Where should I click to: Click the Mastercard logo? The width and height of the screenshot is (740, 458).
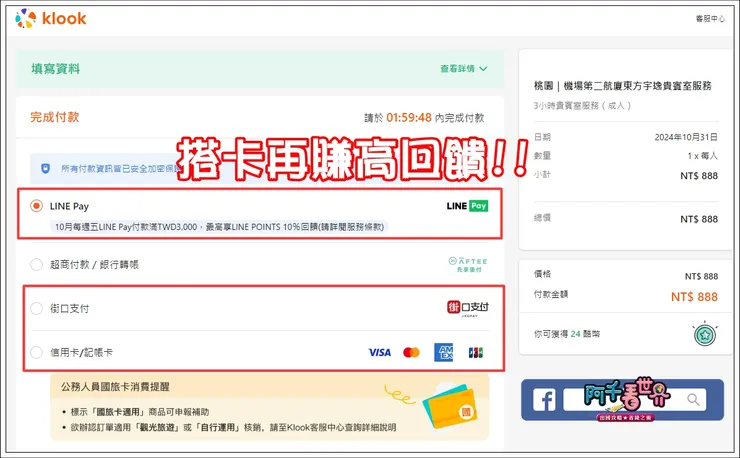pyautogui.click(x=412, y=353)
